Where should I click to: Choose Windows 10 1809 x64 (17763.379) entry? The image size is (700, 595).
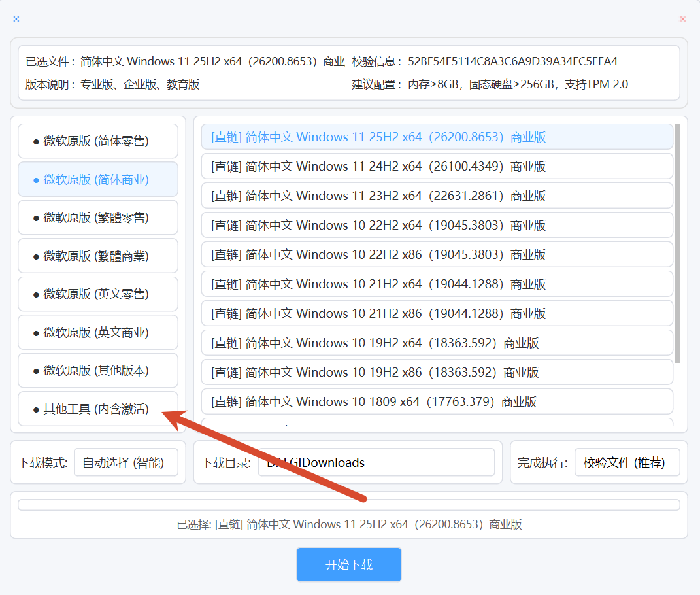[437, 402]
